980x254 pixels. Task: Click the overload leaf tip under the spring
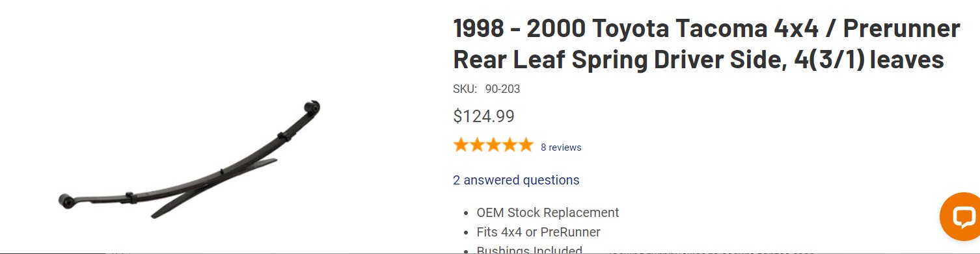159,212
